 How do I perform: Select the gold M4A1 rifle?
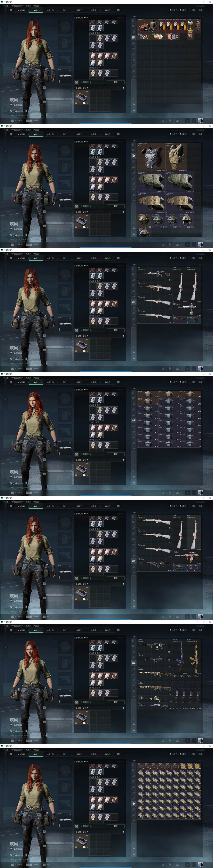click(x=194, y=656)
